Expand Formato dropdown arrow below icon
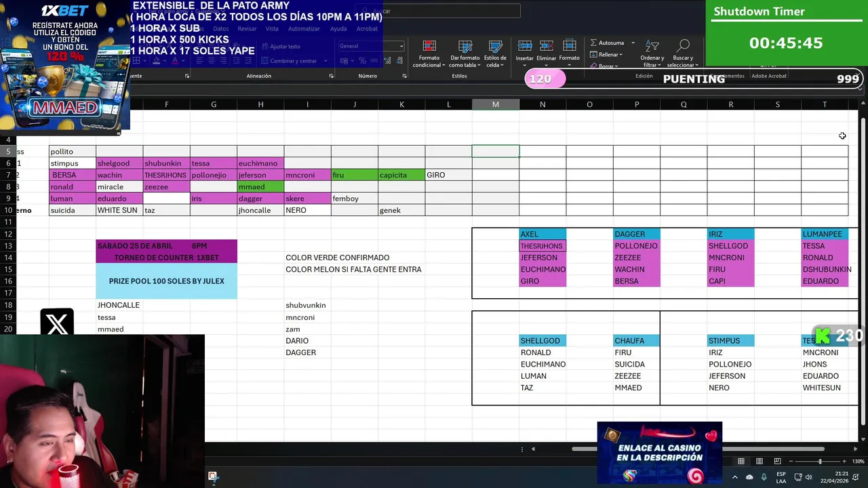 tap(570, 65)
